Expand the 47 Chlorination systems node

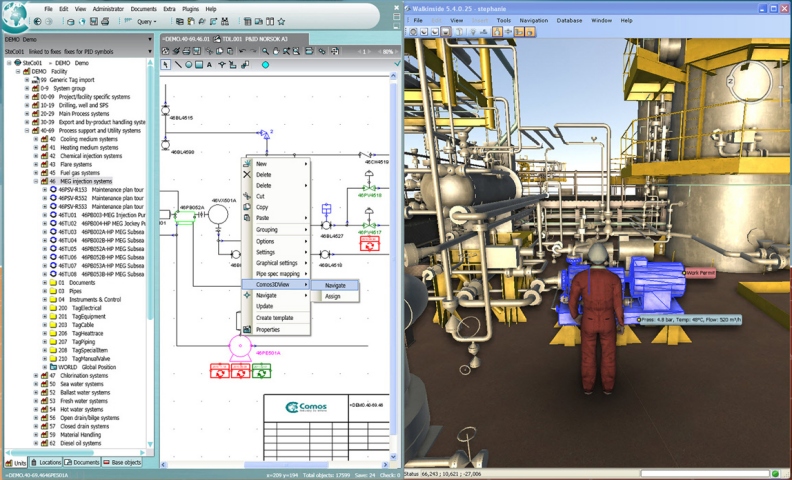[x=36, y=375]
